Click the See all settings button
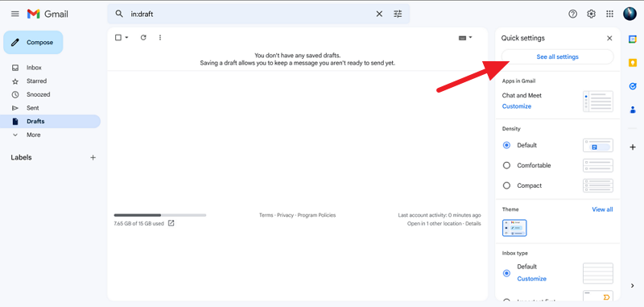This screenshot has height=307, width=644. [557, 56]
